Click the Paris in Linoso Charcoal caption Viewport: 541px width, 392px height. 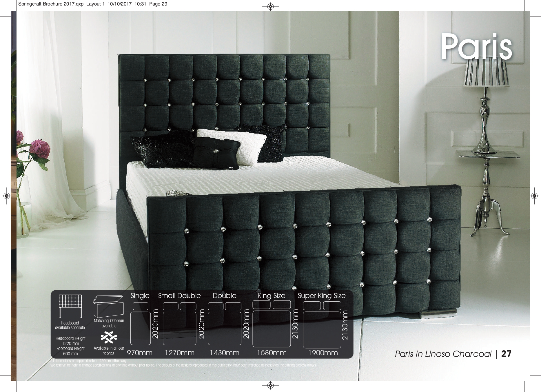click(x=443, y=354)
